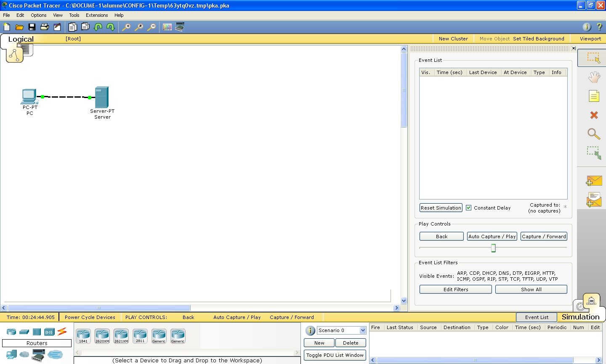The width and height of the screenshot is (606, 364).
Task: Click the Wireless Devices category icon
Action: point(49,332)
